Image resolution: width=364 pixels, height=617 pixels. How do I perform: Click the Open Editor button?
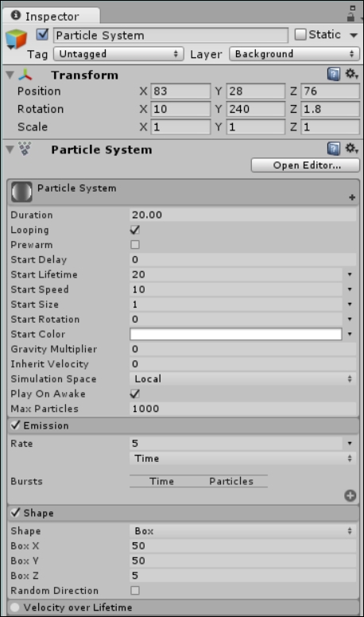click(x=305, y=165)
